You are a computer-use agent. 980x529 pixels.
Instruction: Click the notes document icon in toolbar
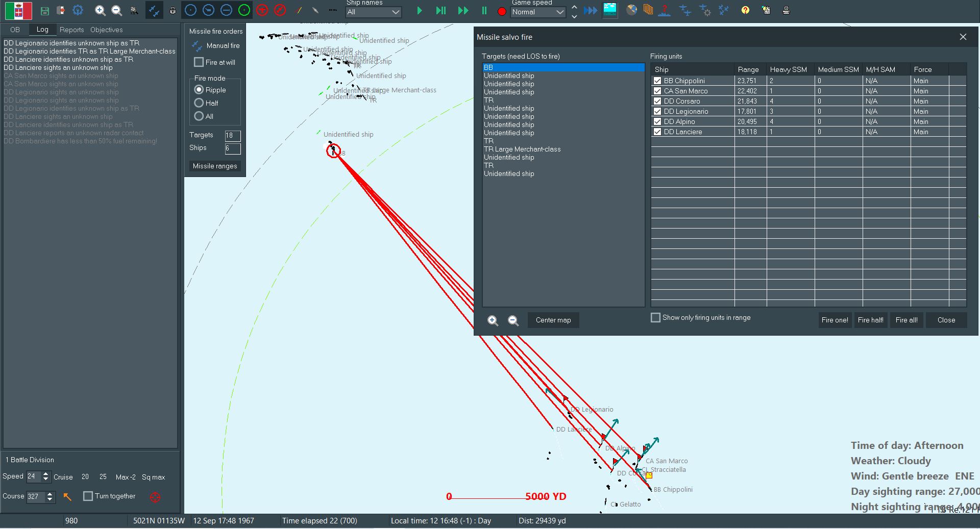click(766, 10)
